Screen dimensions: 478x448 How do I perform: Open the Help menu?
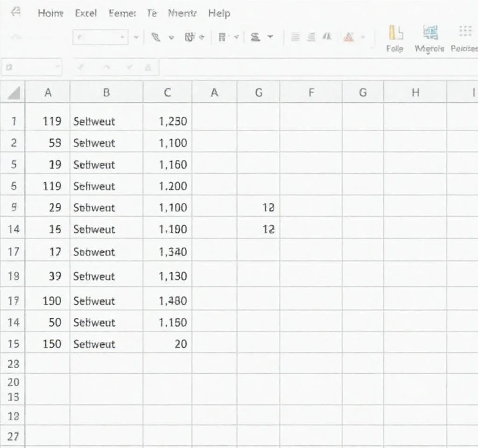pos(219,13)
